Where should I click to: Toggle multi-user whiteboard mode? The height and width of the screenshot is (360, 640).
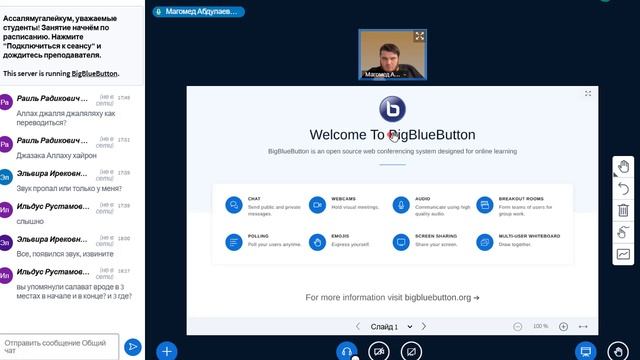(623, 232)
